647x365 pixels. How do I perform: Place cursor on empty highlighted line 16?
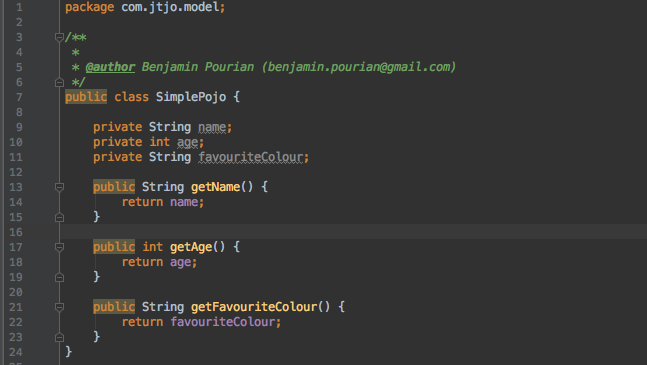click(x=354, y=232)
